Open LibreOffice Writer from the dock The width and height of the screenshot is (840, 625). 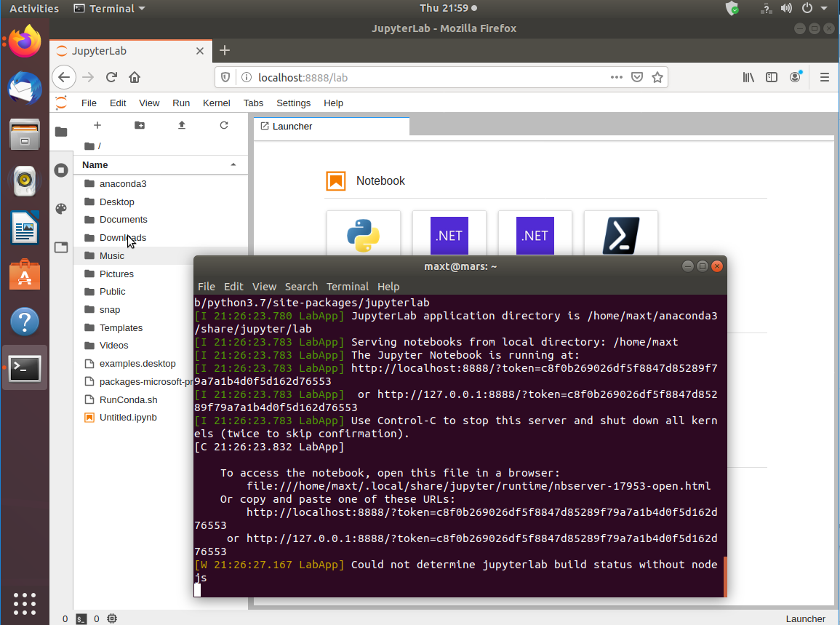[25, 228]
